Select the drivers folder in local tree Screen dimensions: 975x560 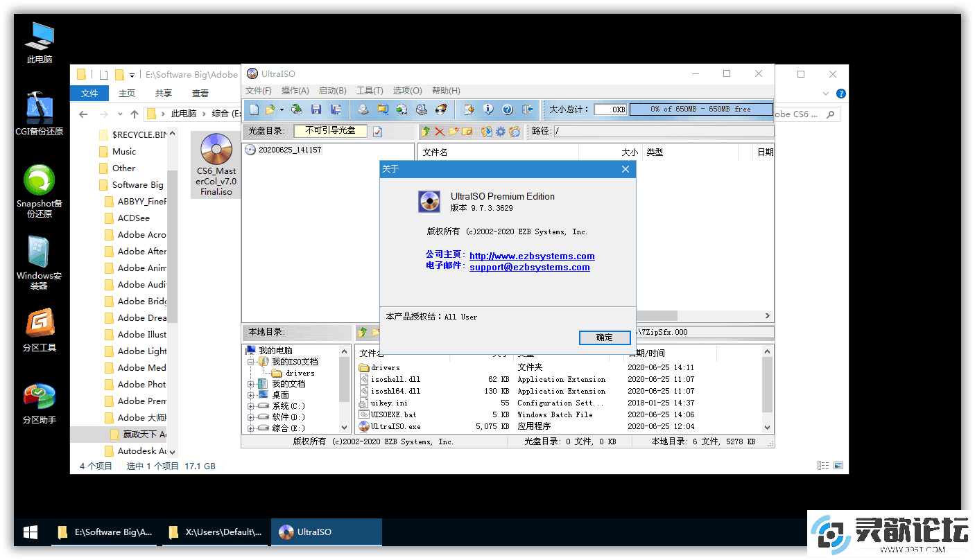[300, 373]
